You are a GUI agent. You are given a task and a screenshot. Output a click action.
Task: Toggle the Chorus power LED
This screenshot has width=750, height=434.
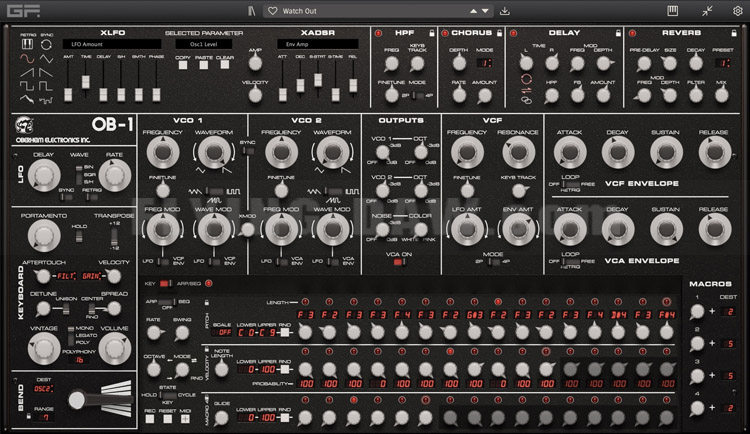click(x=444, y=33)
